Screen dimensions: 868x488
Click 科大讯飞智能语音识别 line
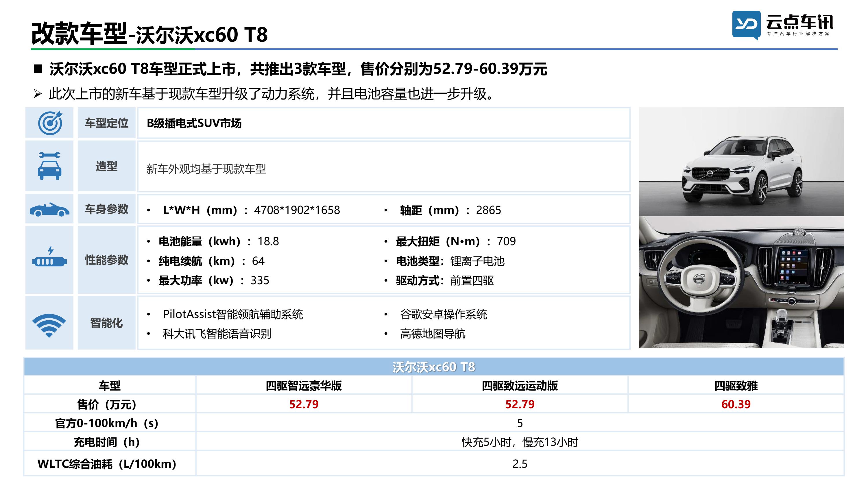(217, 334)
